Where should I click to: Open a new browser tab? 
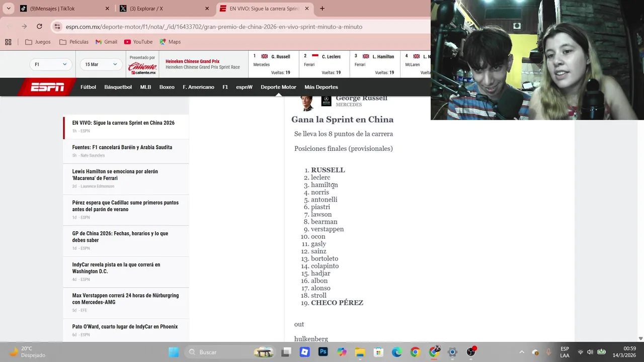(x=322, y=8)
